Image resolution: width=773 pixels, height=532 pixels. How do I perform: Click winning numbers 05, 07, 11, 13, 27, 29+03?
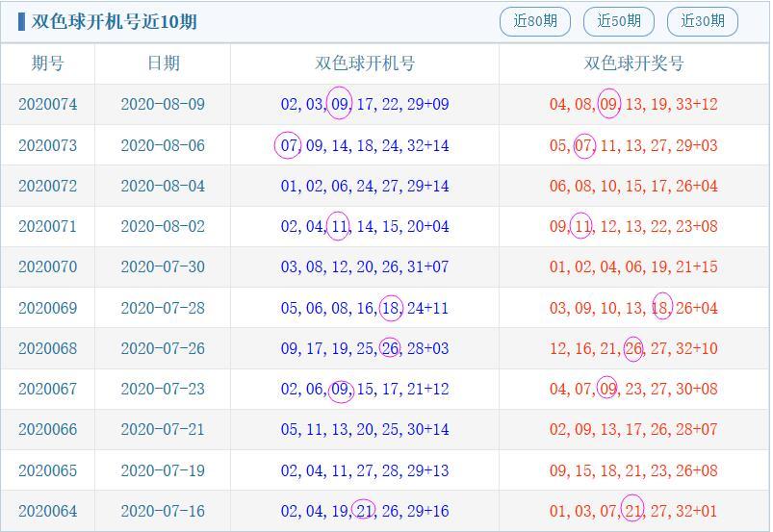click(x=633, y=145)
